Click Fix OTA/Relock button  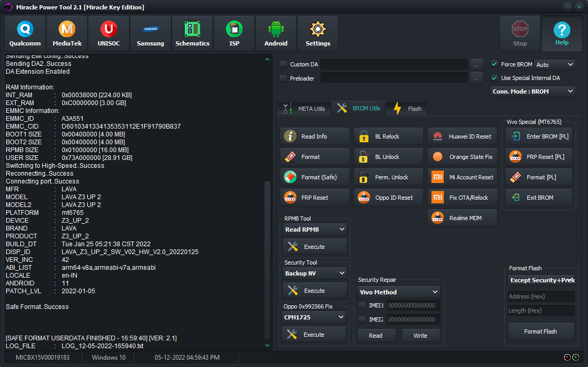(463, 198)
